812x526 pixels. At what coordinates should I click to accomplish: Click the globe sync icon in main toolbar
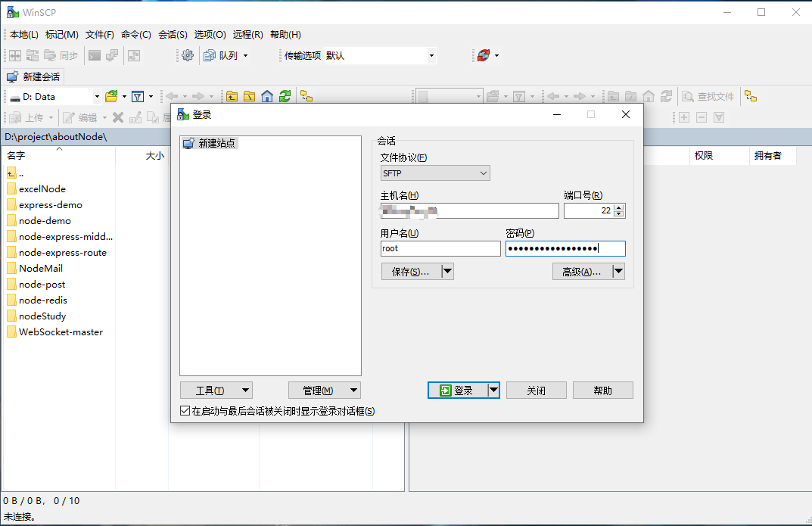pyautogui.click(x=484, y=55)
